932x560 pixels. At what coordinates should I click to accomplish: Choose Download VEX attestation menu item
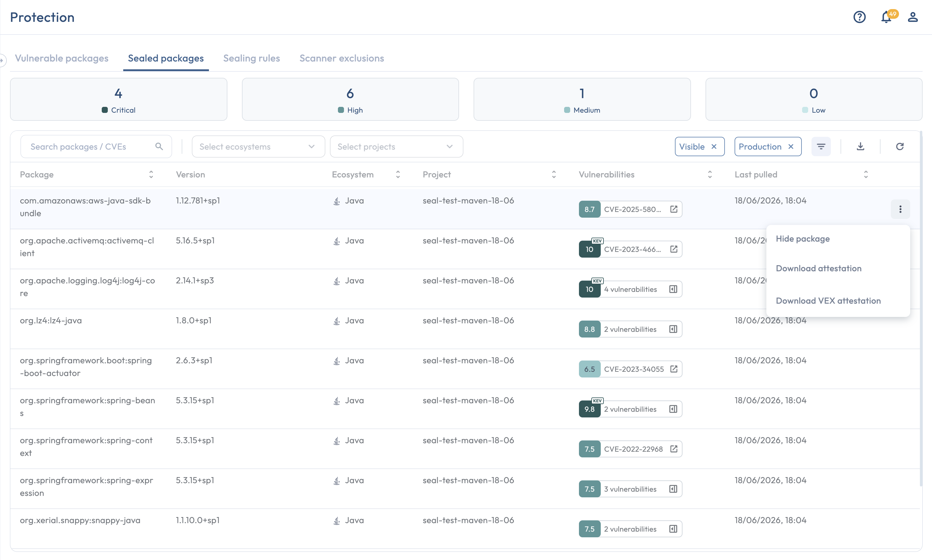pyautogui.click(x=828, y=301)
